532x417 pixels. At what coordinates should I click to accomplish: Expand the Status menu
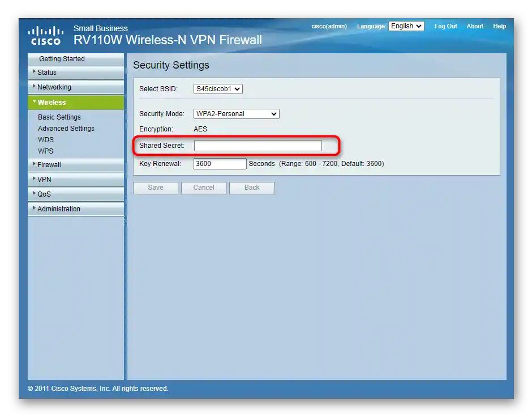coord(76,73)
